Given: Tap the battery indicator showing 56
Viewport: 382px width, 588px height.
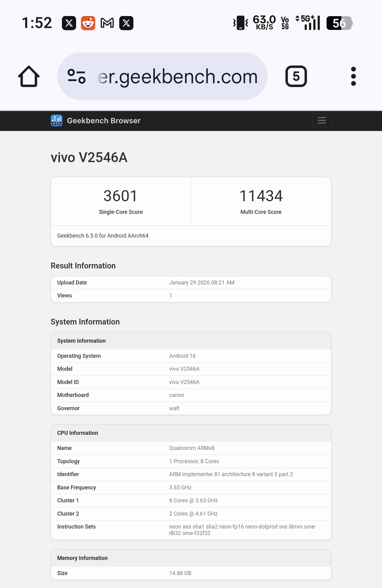Looking at the screenshot, I should 339,23.
